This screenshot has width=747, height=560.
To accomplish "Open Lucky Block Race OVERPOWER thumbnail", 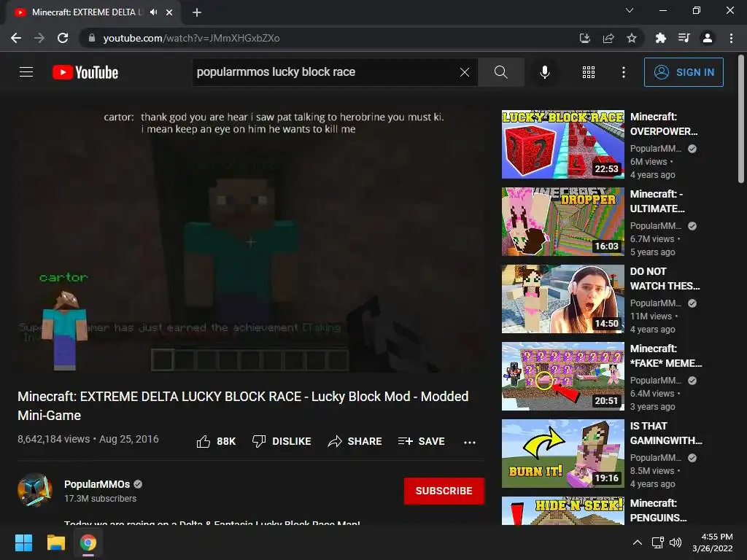I will click(x=562, y=144).
